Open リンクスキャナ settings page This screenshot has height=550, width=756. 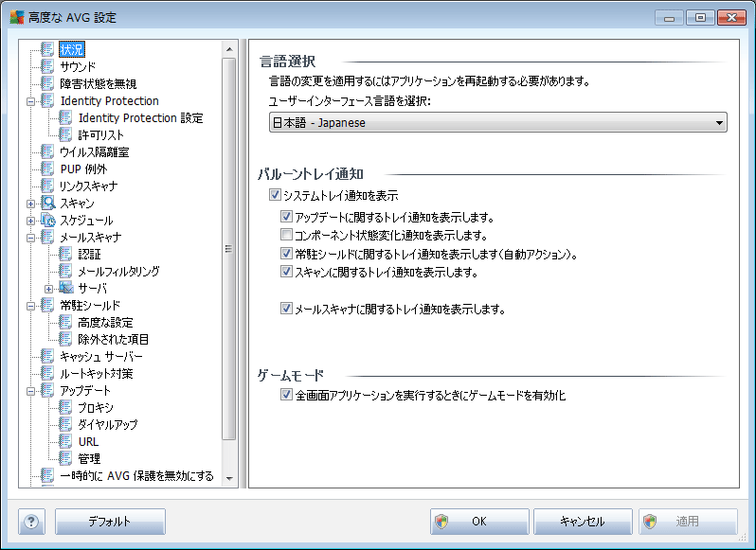pyautogui.click(x=89, y=186)
